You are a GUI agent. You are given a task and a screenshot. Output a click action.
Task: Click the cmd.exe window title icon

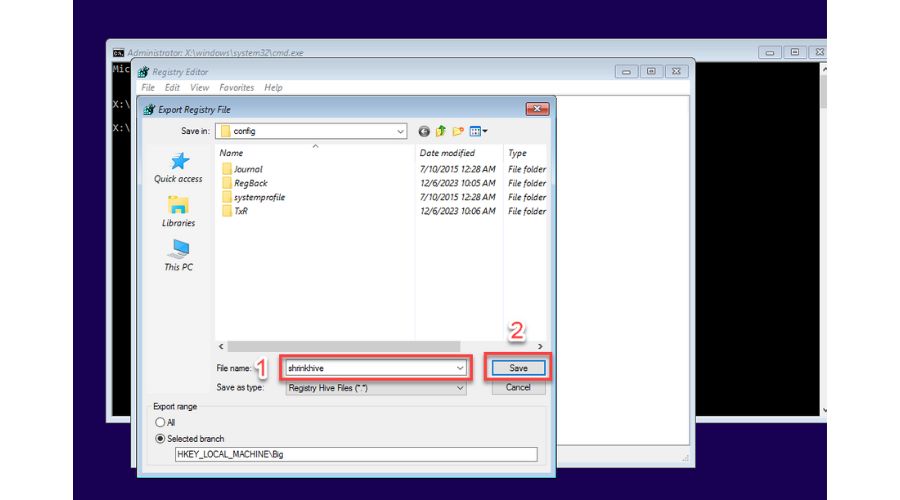coord(118,53)
